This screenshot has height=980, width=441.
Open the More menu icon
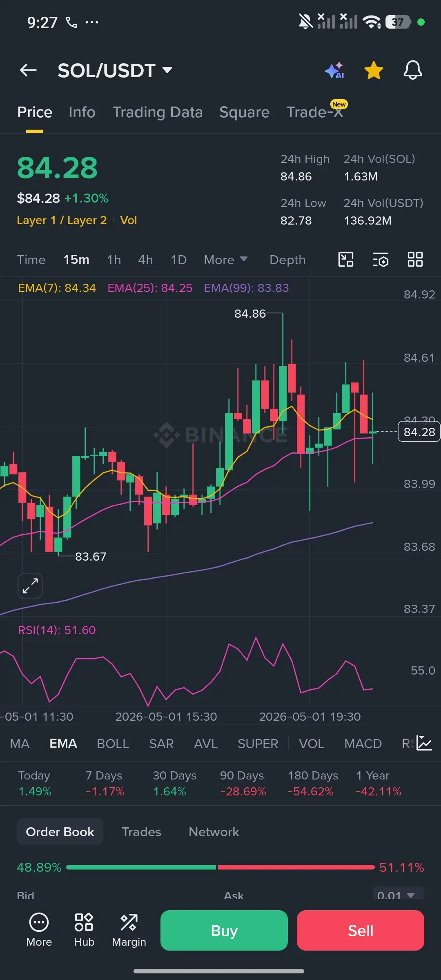39,930
